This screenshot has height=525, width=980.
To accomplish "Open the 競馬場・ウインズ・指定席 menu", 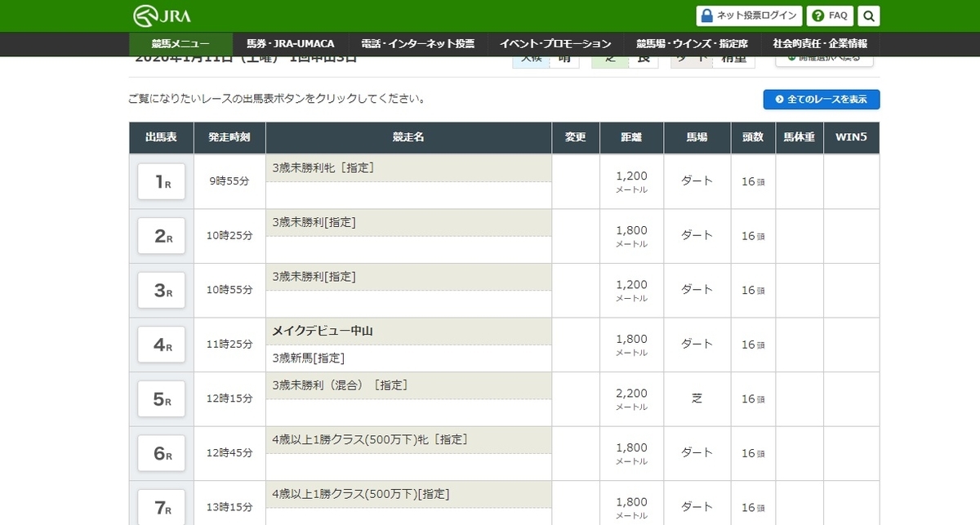I will [691, 44].
